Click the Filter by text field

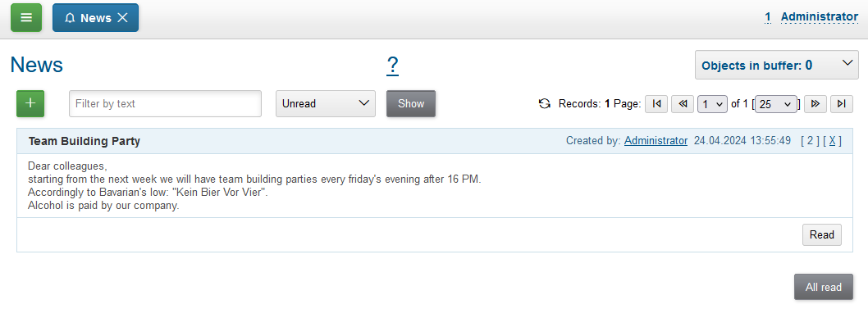[x=165, y=103]
